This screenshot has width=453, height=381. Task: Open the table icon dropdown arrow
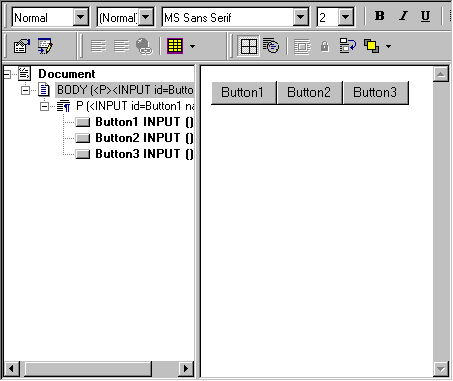pyautogui.click(x=192, y=46)
